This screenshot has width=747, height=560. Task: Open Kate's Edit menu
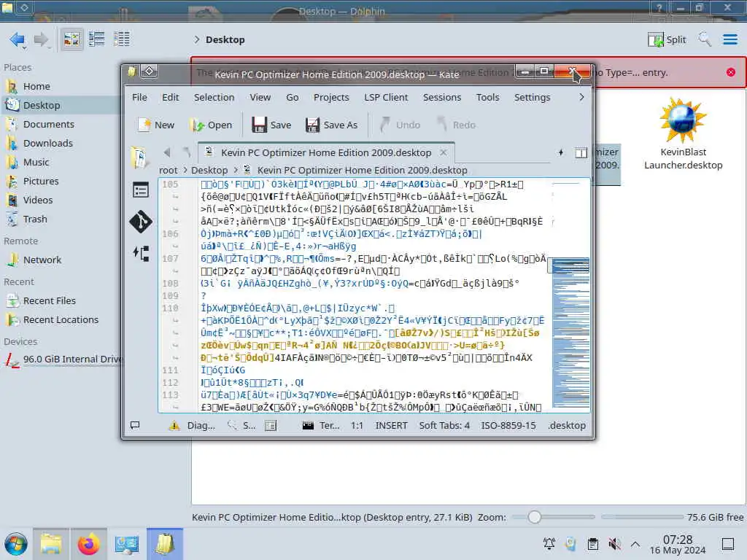click(x=170, y=97)
